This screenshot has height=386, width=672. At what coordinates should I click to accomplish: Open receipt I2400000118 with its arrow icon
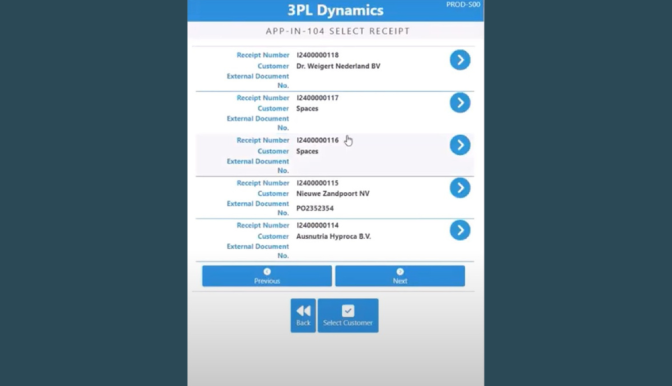pyautogui.click(x=460, y=60)
